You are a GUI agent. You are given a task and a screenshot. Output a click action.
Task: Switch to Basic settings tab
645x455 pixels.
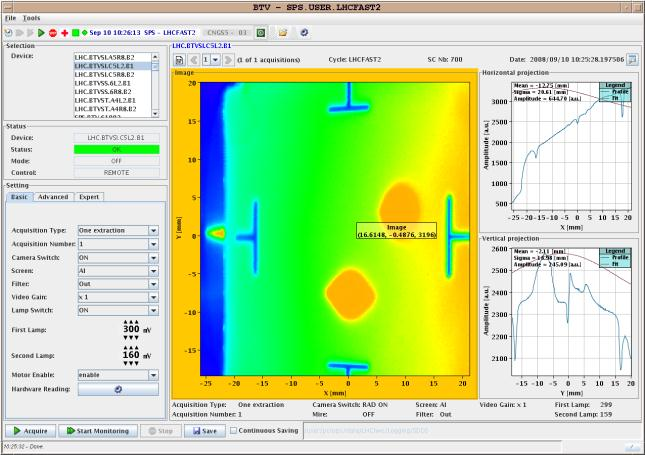tap(19, 197)
